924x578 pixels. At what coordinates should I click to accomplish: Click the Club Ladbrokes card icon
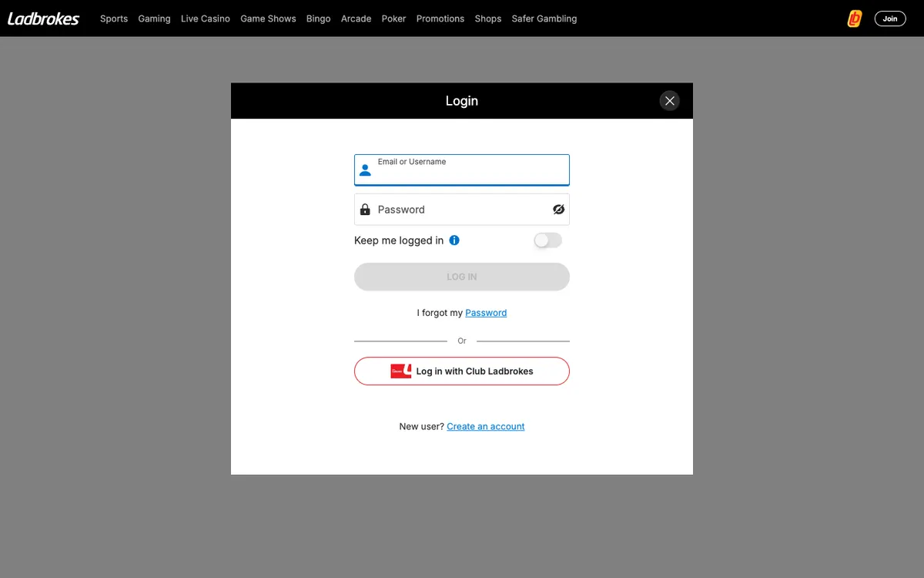[x=401, y=371]
